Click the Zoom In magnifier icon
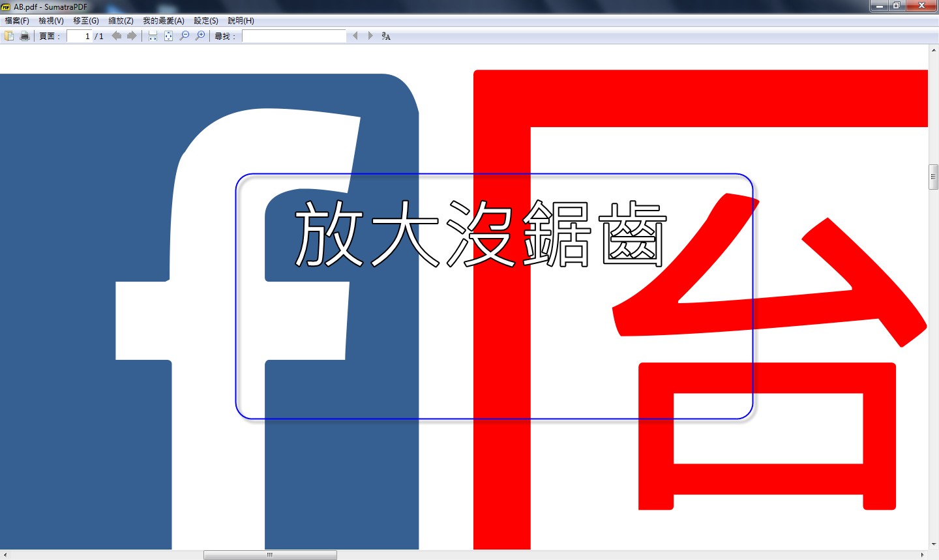 (x=200, y=36)
